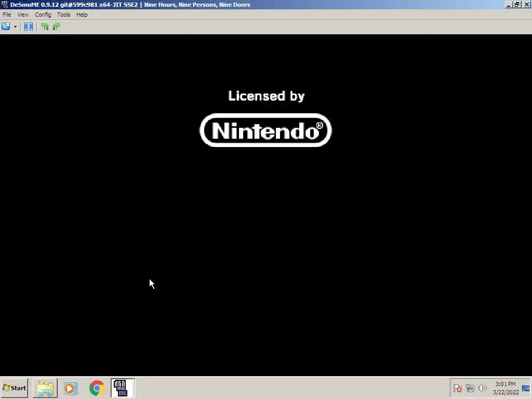The width and height of the screenshot is (532, 399).
Task: Open the Help menu
Action: 82,15
